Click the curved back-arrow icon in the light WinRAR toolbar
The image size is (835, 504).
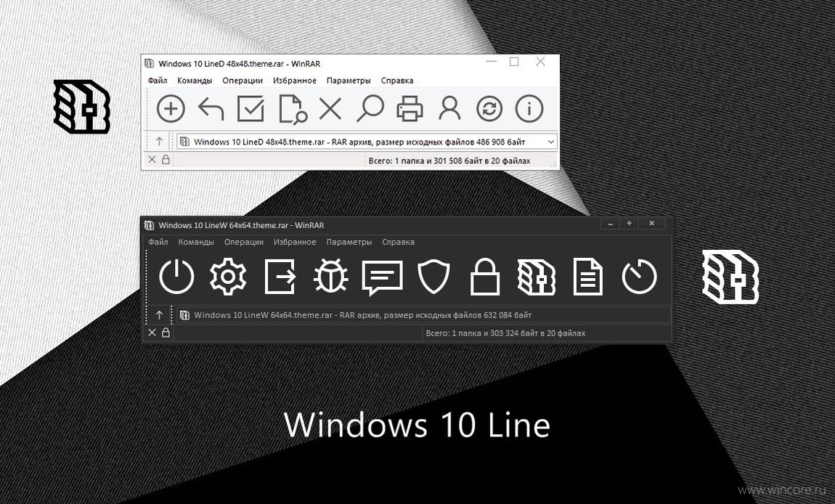pyautogui.click(x=211, y=109)
